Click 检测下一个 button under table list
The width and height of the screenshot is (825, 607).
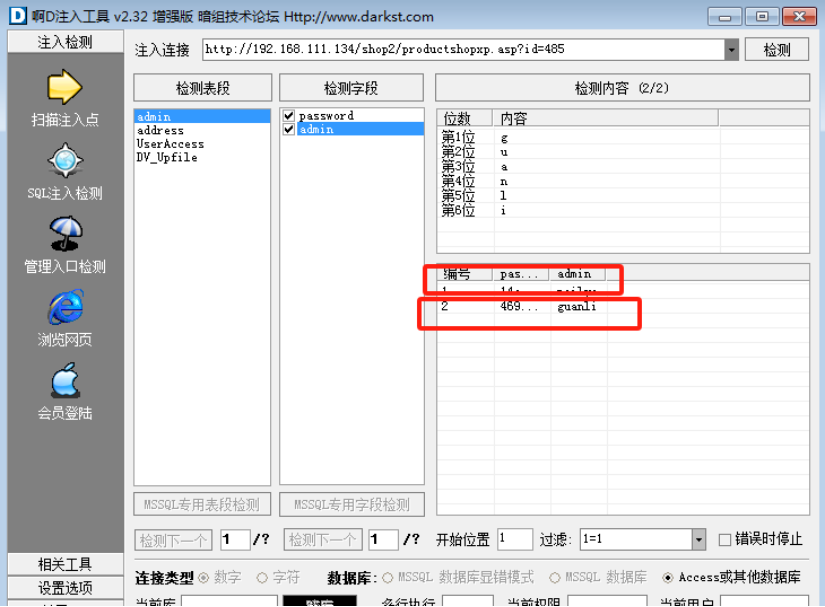[173, 540]
